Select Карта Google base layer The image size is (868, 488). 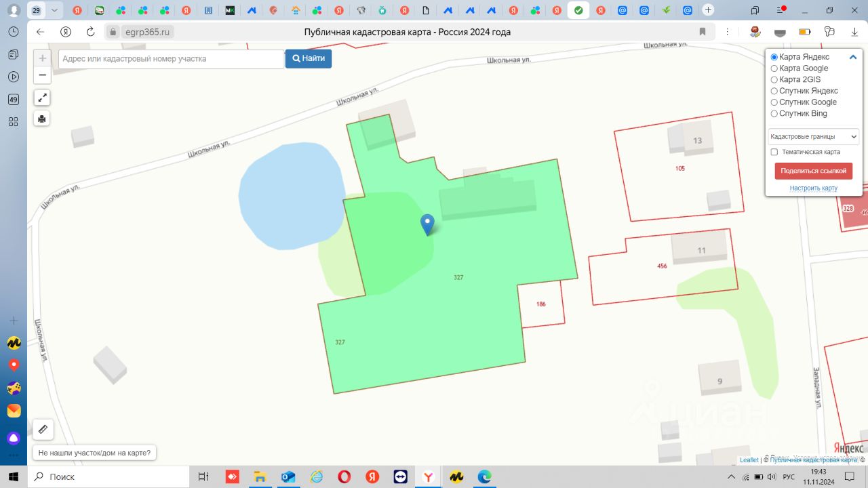pyautogui.click(x=774, y=68)
